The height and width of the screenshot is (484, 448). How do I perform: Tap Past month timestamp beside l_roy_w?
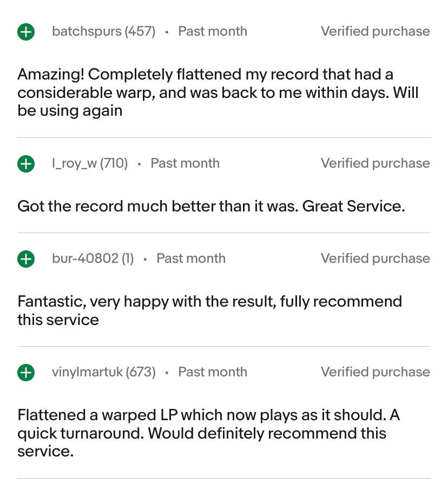[185, 163]
